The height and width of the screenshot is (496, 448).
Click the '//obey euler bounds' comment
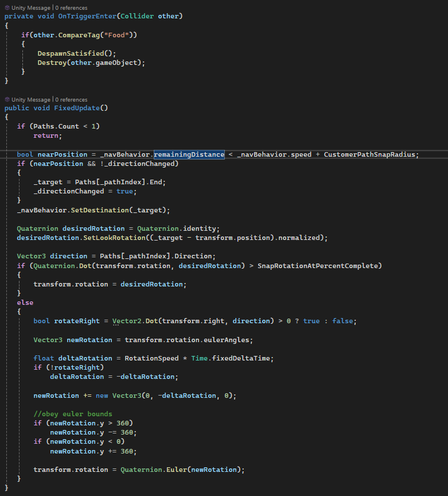pyautogui.click(x=73, y=414)
